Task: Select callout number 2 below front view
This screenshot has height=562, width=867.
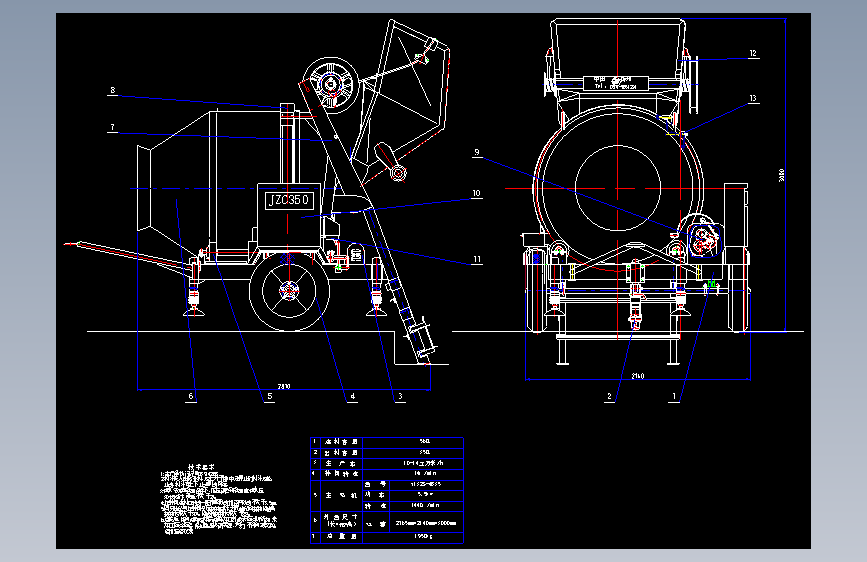Action: pyautogui.click(x=610, y=396)
